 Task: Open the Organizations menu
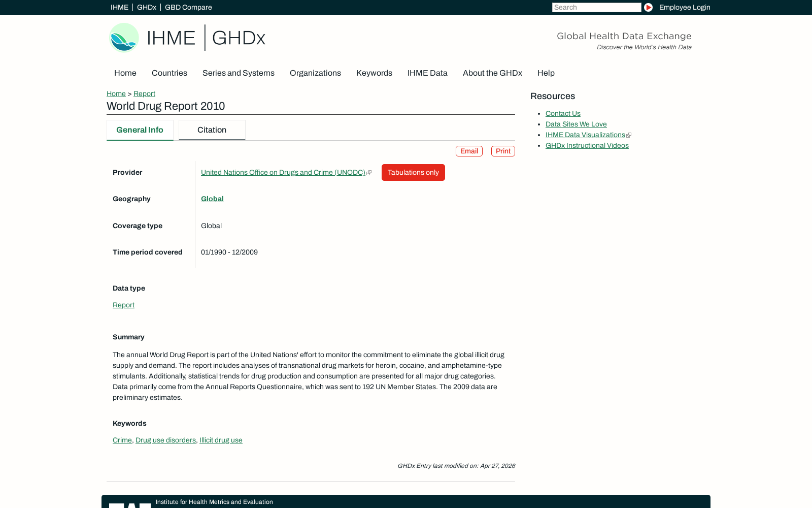(x=315, y=73)
